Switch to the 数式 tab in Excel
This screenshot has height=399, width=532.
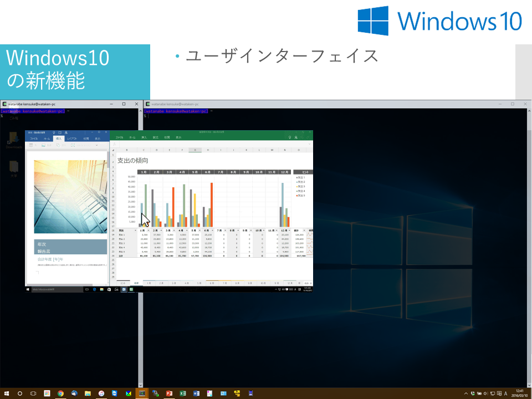[x=155, y=137]
